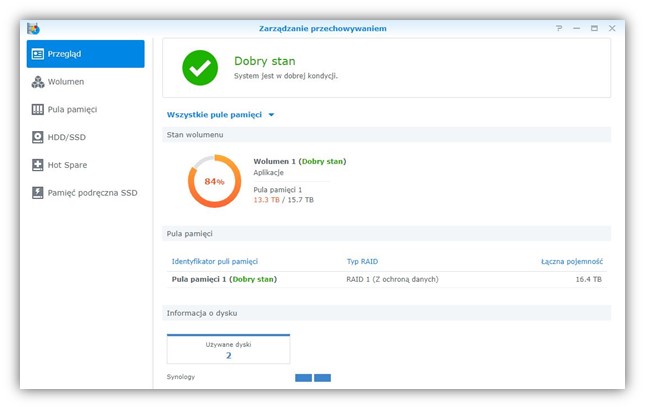Click the Storage Manager app icon in title bar
The height and width of the screenshot is (409, 645).
33,28
